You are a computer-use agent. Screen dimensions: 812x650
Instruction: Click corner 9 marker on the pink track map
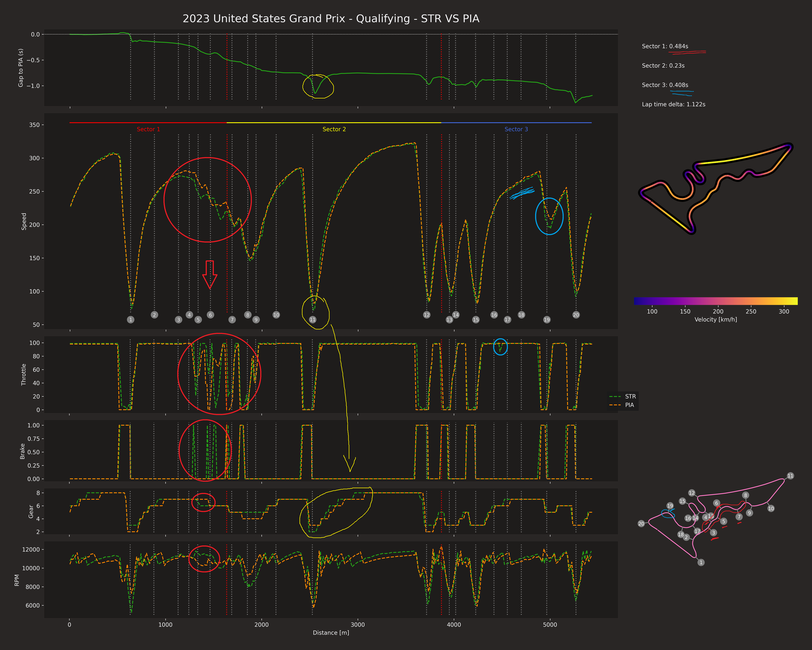click(x=749, y=513)
